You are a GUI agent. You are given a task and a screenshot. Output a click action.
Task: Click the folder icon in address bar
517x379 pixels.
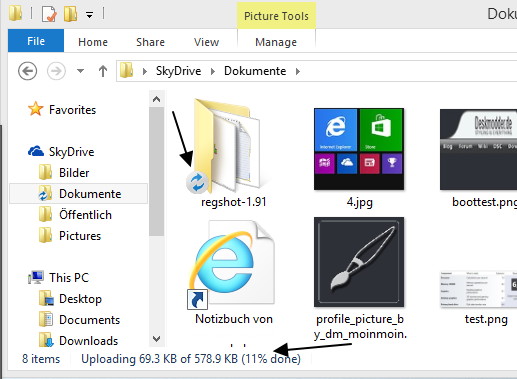(127, 71)
